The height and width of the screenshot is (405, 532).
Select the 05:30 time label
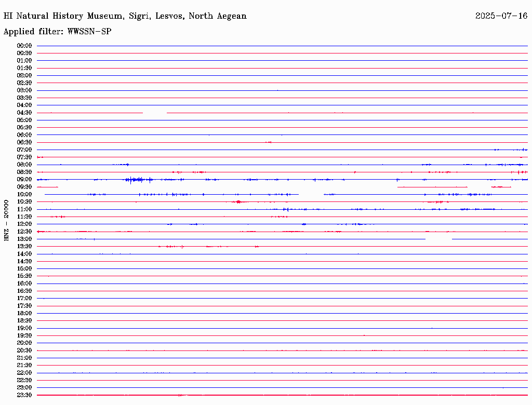click(24, 128)
